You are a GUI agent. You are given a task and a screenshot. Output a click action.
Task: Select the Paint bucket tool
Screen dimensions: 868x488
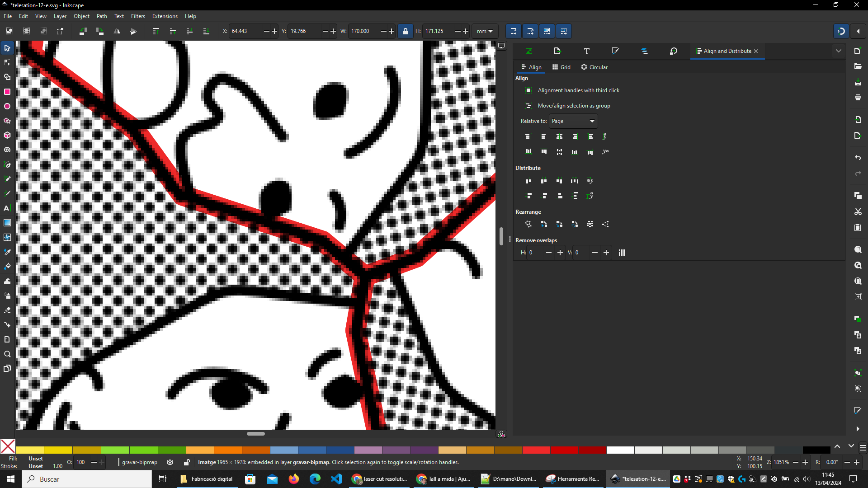pos(7,266)
